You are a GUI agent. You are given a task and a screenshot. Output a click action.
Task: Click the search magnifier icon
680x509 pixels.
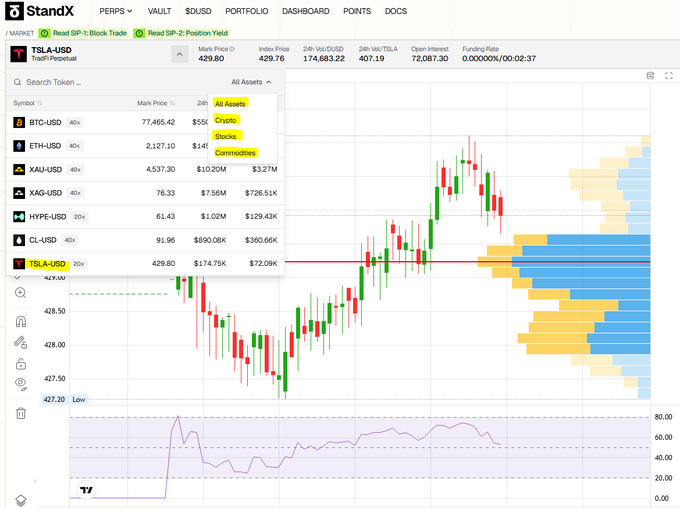tap(17, 82)
